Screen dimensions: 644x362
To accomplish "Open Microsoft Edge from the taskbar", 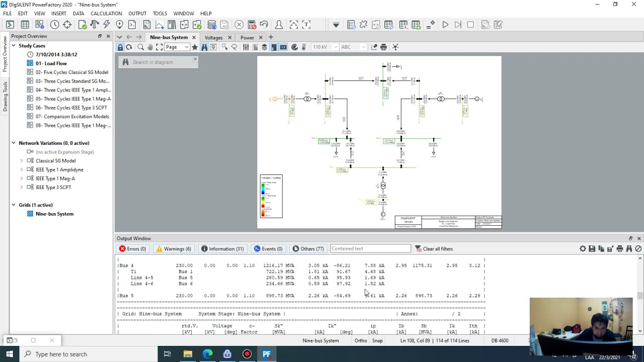I will pos(207,354).
